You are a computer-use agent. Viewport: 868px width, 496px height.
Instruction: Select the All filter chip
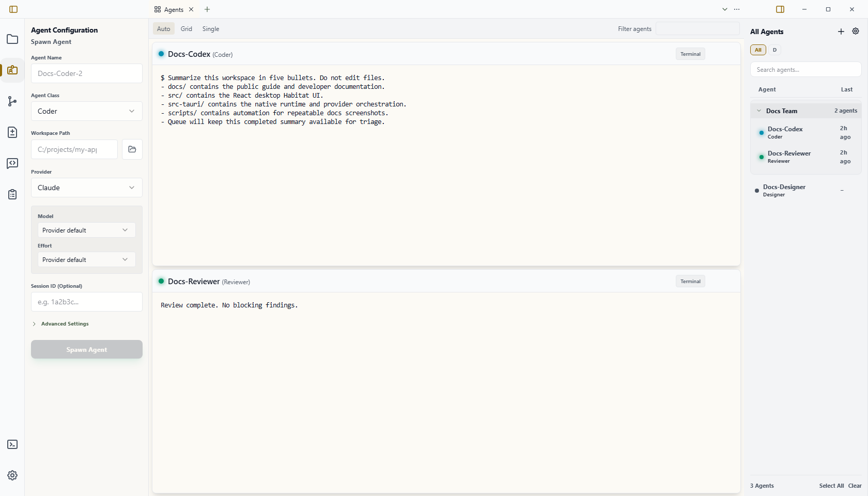tap(758, 50)
